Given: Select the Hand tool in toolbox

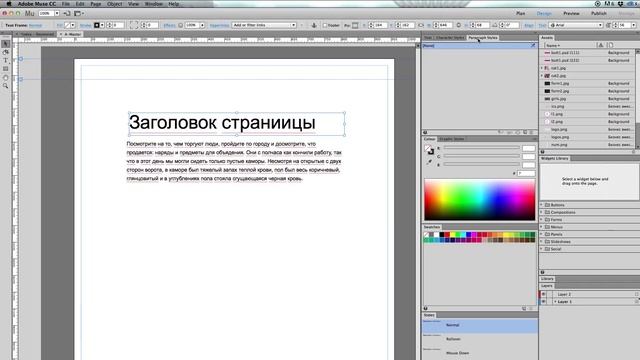Looking at the screenshot, I should pyautogui.click(x=5, y=77).
